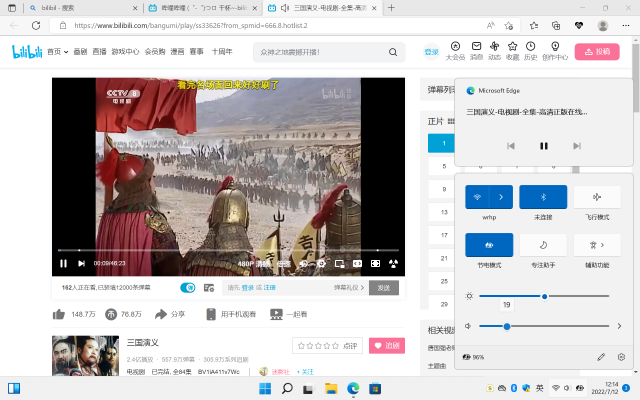
Task: Toggle Bluetooth 未连接 tile
Action: (543, 197)
